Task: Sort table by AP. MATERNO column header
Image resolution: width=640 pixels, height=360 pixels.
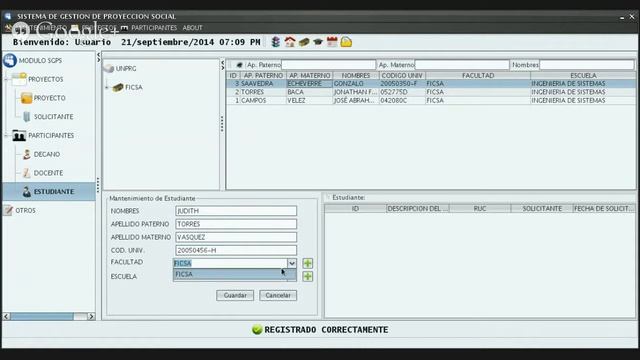Action: point(309,76)
